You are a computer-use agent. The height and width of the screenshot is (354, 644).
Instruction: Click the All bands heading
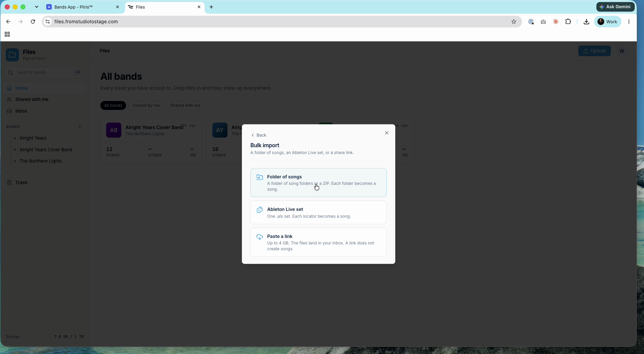(121, 76)
